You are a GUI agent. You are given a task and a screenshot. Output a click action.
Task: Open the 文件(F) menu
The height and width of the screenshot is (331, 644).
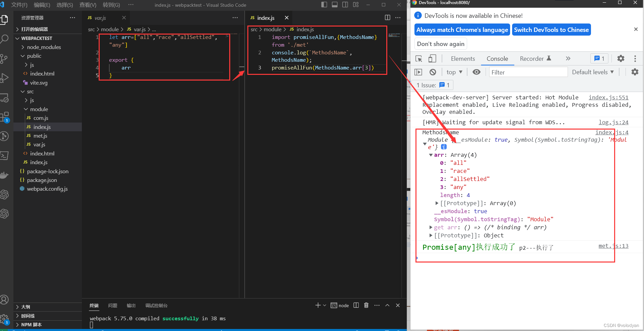(x=19, y=5)
